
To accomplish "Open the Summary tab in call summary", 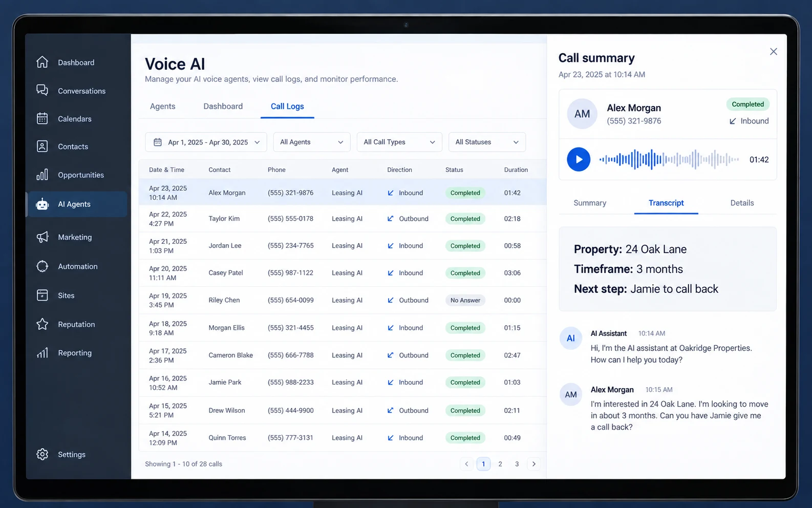I will point(590,203).
